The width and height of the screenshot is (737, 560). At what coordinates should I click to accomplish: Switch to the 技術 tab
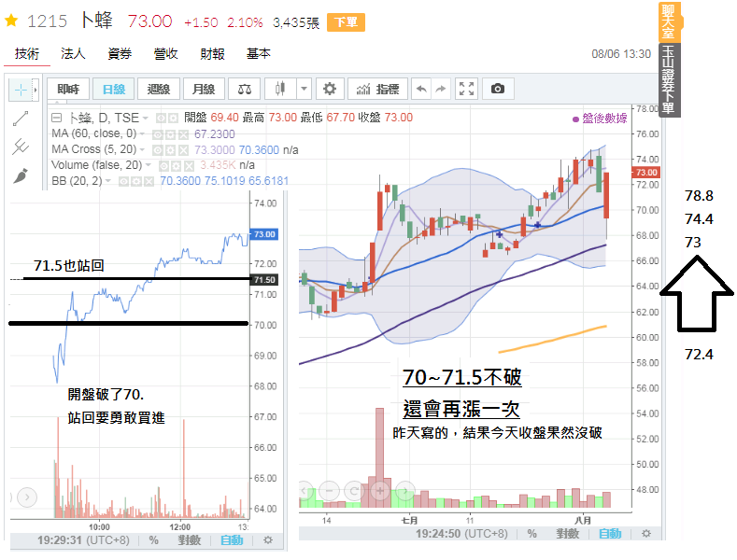27,54
